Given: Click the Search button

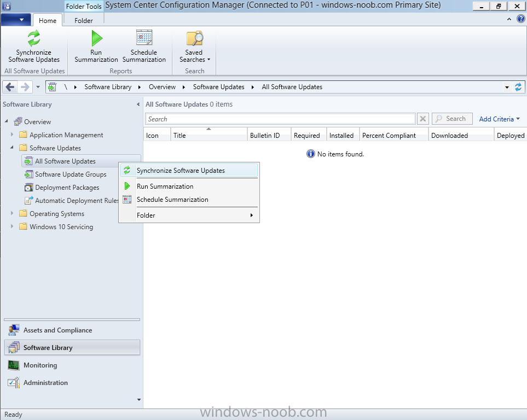Looking at the screenshot, I should [x=452, y=119].
